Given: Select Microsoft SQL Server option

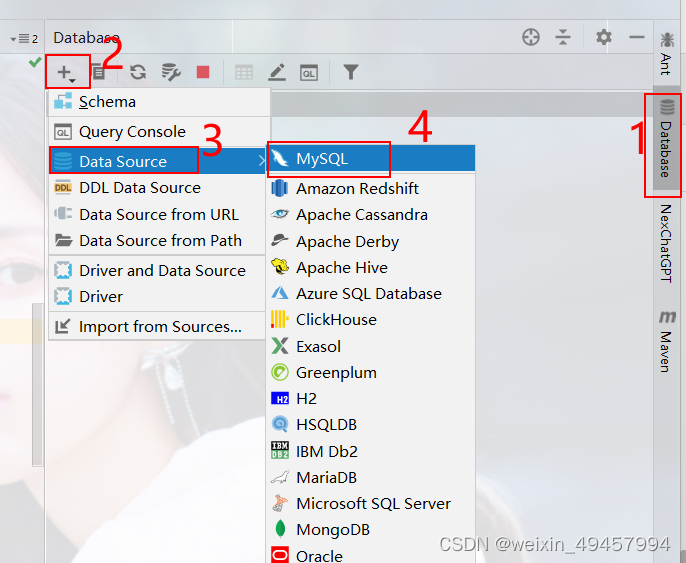Looking at the screenshot, I should 371,504.
